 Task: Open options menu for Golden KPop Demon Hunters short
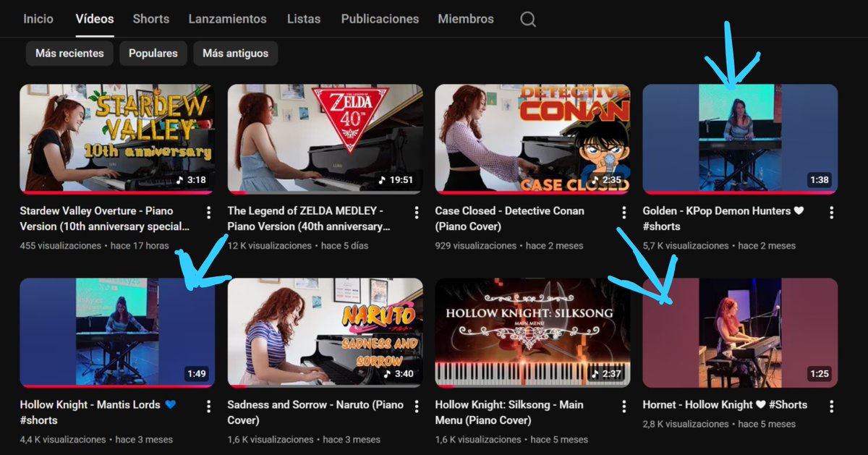[832, 212]
